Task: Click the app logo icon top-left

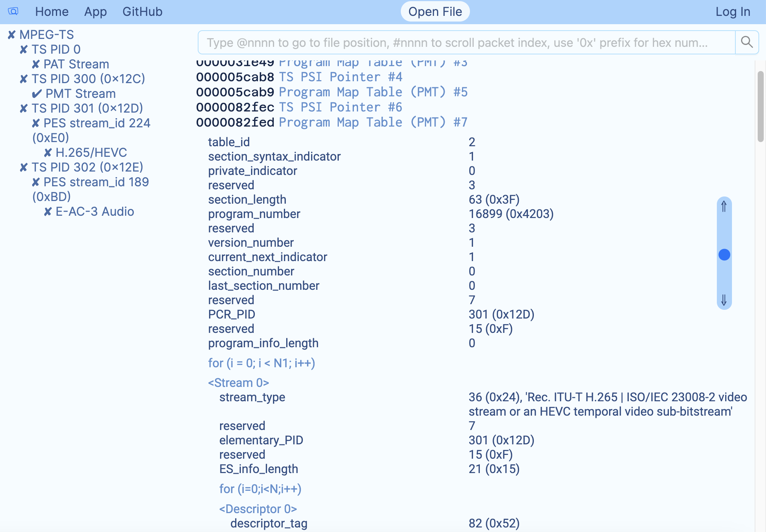Action: [x=12, y=11]
